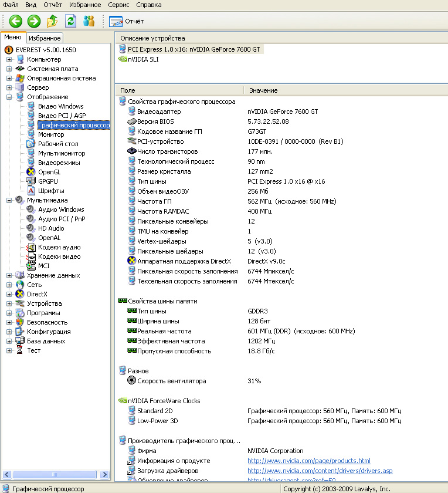
Task: Click the GPGPU icon in the tree
Action: point(31,181)
